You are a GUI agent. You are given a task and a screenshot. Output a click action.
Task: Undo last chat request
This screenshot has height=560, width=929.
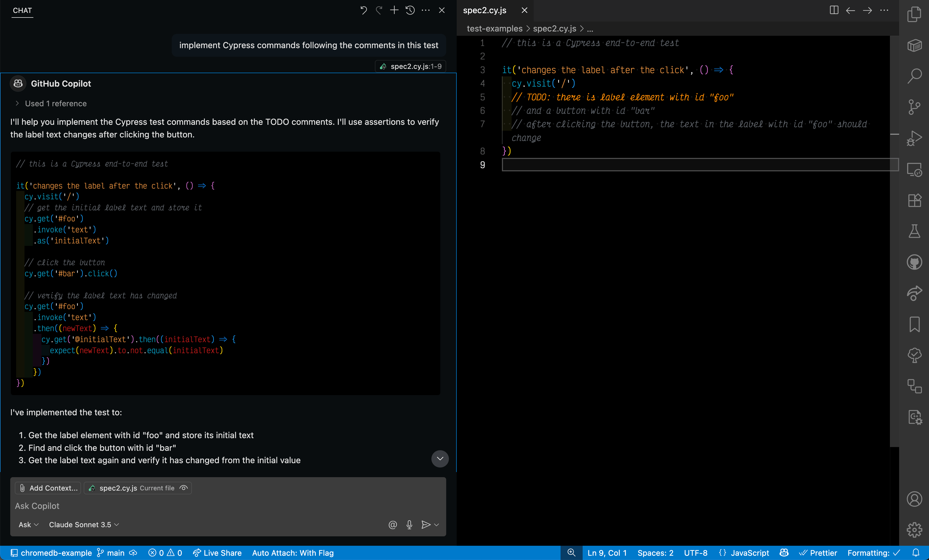364,10
